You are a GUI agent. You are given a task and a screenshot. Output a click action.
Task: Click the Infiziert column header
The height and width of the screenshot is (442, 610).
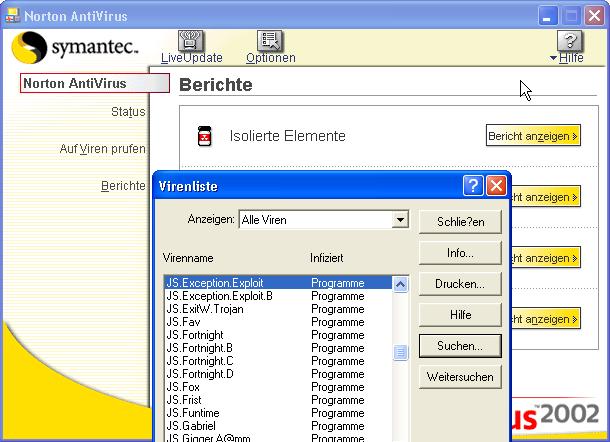(326, 258)
